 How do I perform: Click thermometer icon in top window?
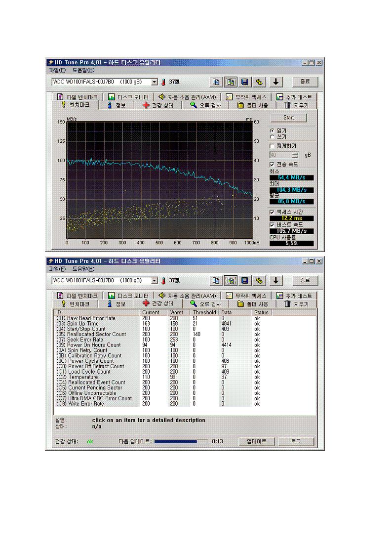pyautogui.click(x=163, y=82)
